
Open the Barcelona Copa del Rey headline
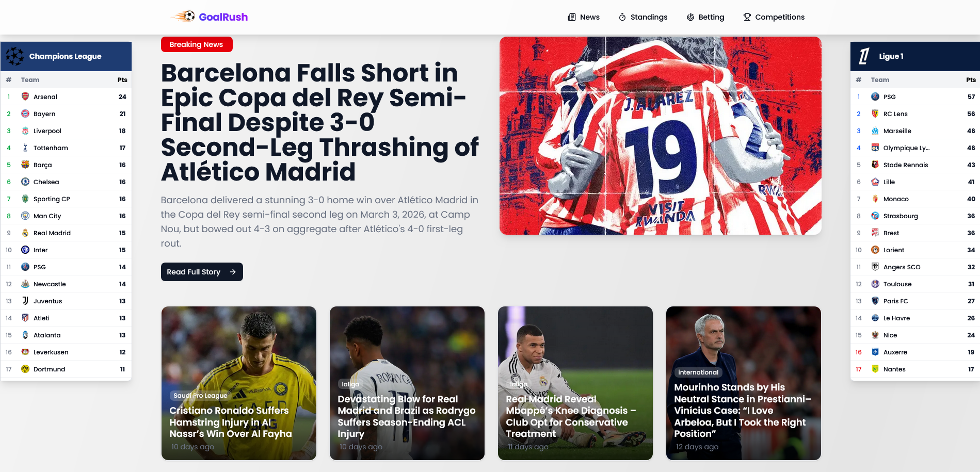(320, 122)
